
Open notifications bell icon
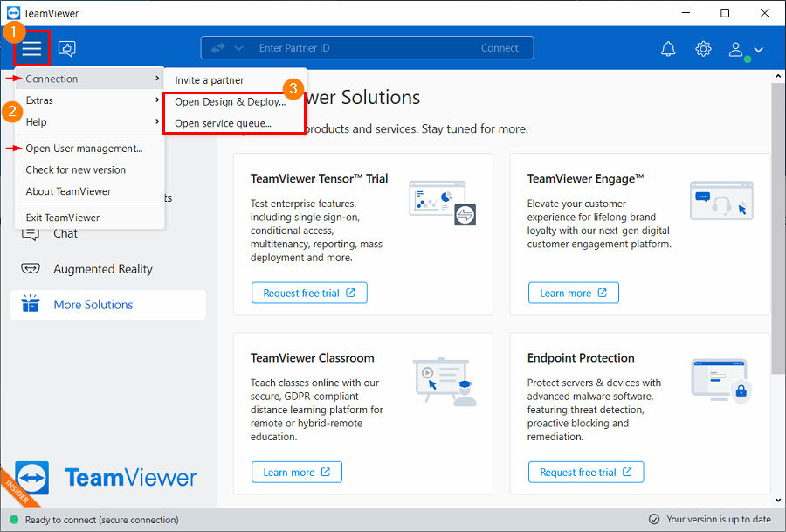(x=668, y=49)
